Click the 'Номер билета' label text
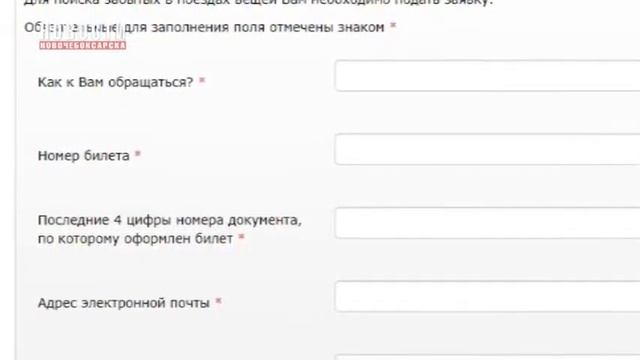 pyautogui.click(x=84, y=156)
